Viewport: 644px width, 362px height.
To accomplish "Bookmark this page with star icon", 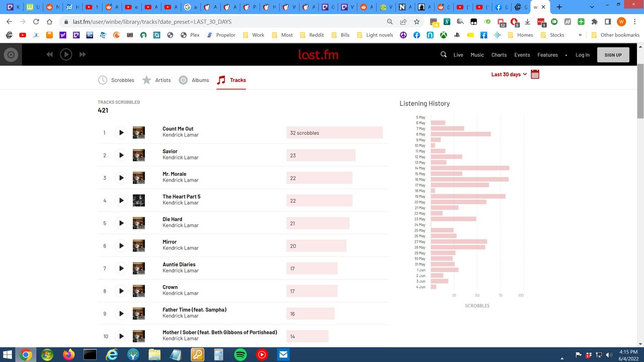I will pos(417,22).
